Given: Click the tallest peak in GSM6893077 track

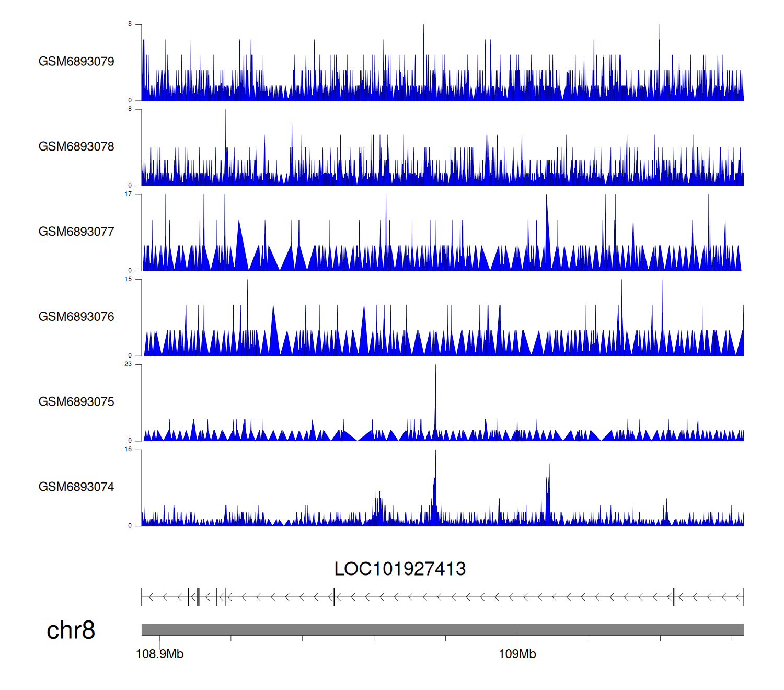Looking at the screenshot, I should [x=547, y=230].
